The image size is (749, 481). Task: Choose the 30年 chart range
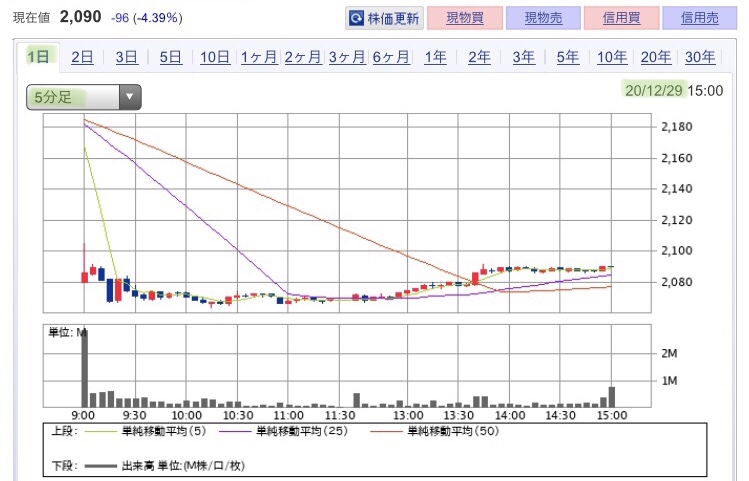tap(700, 57)
